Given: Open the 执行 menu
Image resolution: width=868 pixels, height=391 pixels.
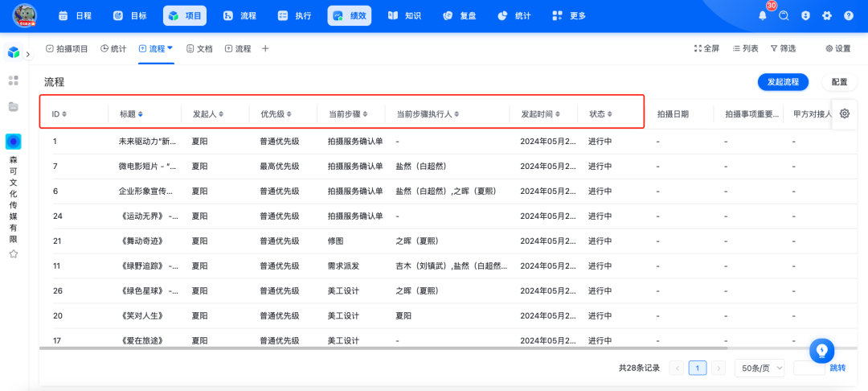Looking at the screenshot, I should pos(294,15).
